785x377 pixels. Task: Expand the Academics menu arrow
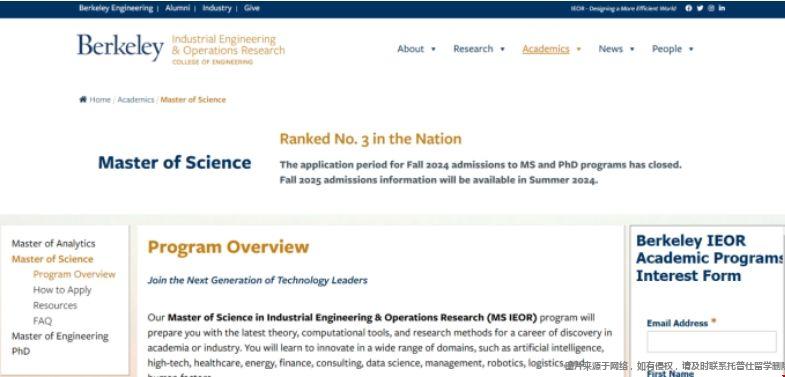(579, 49)
